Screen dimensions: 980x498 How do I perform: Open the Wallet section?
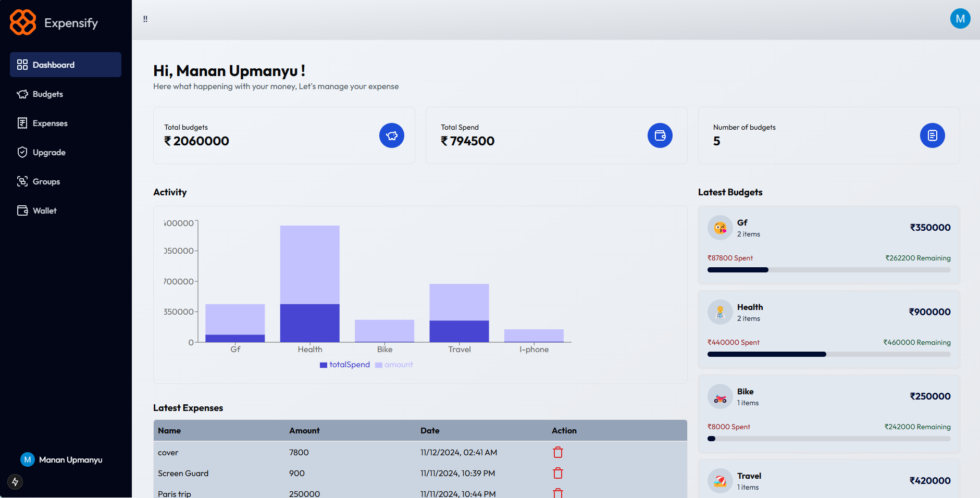click(x=44, y=210)
